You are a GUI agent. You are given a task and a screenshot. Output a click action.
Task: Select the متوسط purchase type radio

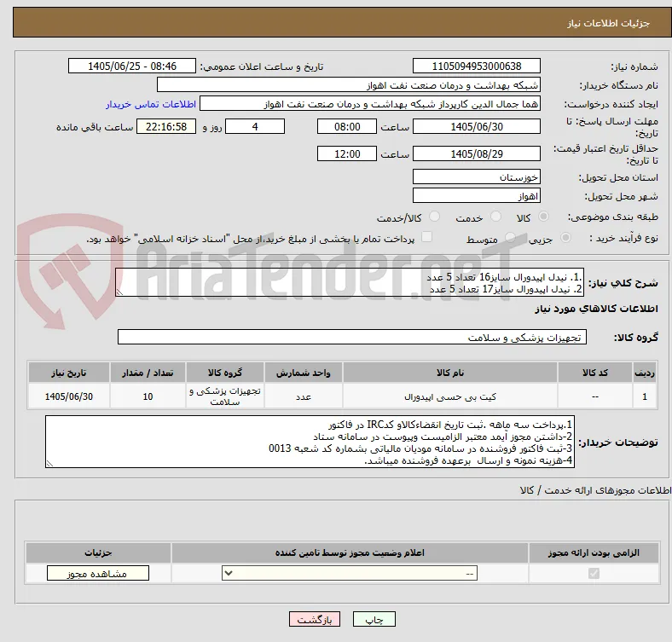coord(510,237)
